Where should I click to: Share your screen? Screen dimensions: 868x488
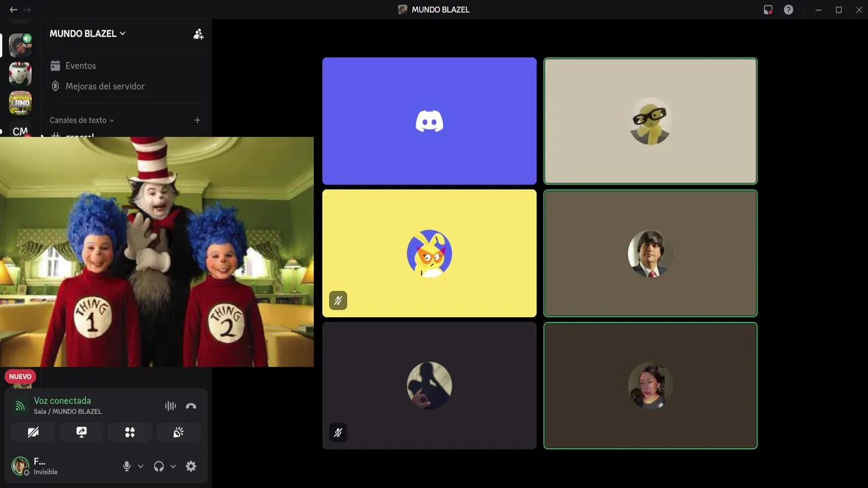pos(81,432)
